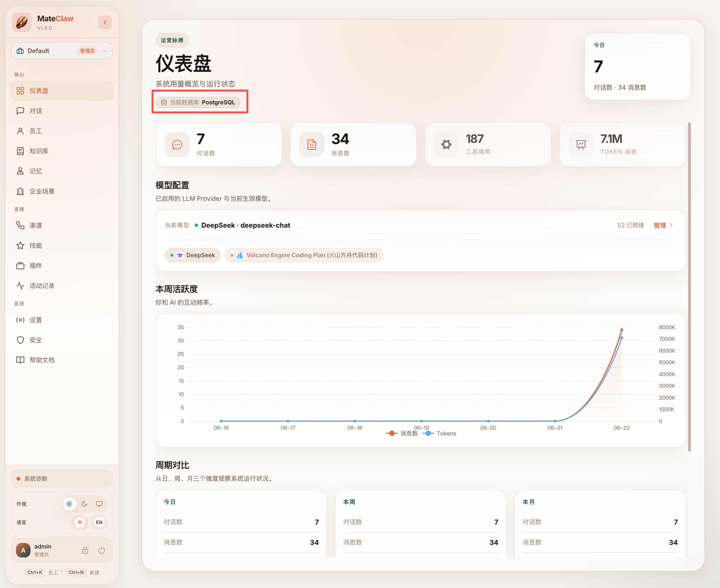
Task: Select the DeepSeek provider chip
Action: (193, 255)
